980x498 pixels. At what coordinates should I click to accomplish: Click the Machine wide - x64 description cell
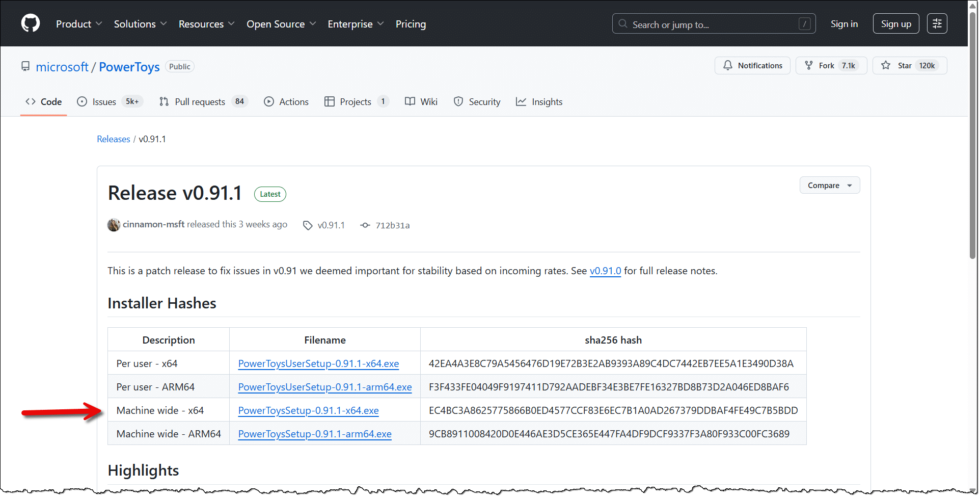tap(169, 410)
